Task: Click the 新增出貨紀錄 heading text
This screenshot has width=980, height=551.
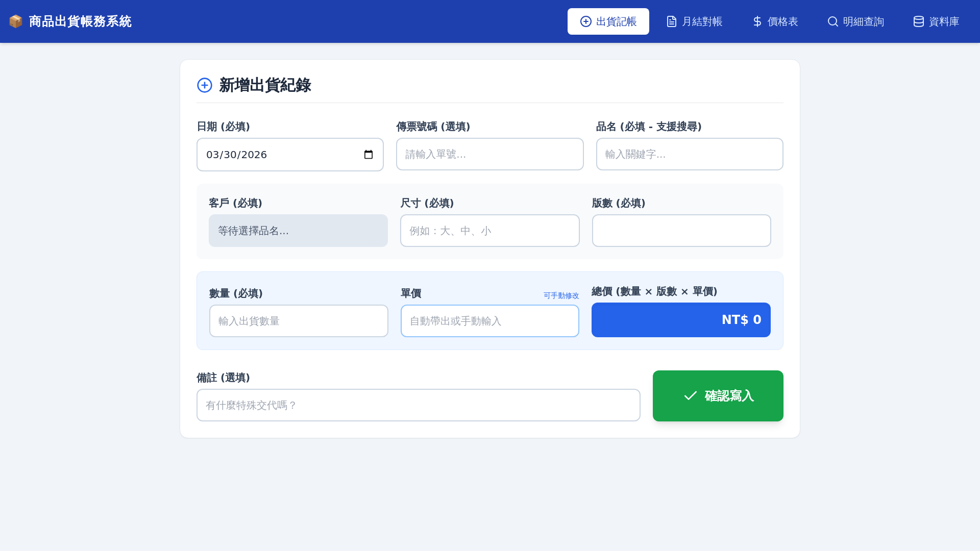Action: 265,85
